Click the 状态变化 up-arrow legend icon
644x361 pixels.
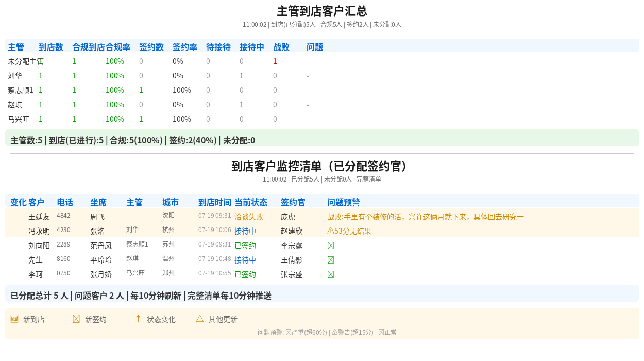tap(138, 319)
